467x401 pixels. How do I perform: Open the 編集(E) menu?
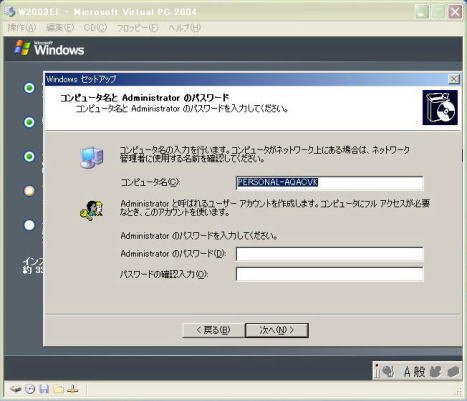[x=60, y=28]
